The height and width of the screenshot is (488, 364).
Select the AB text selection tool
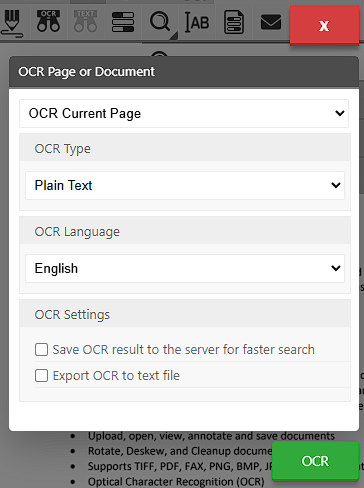[x=197, y=22]
